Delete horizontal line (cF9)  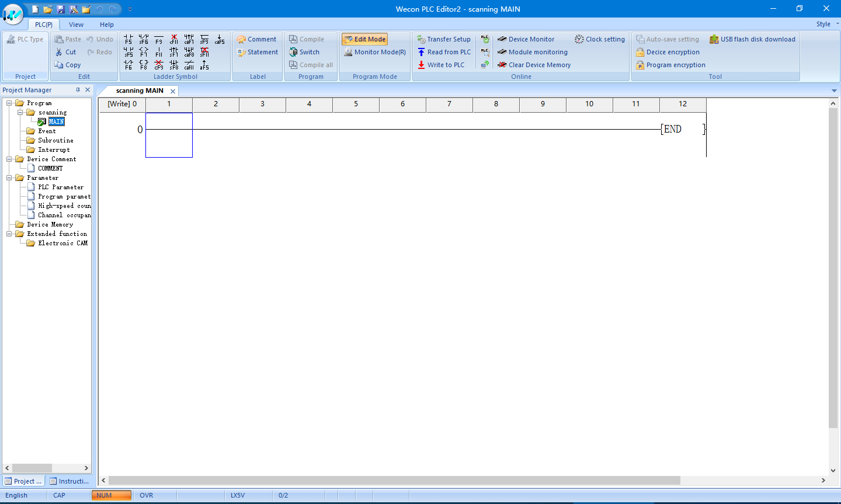click(159, 65)
